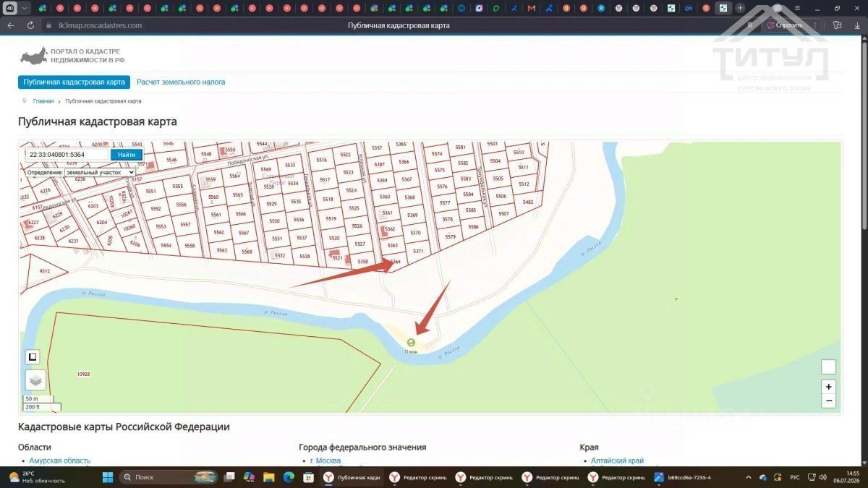Click the fullscreen map square icon
The height and width of the screenshot is (488, 868).
point(828,367)
